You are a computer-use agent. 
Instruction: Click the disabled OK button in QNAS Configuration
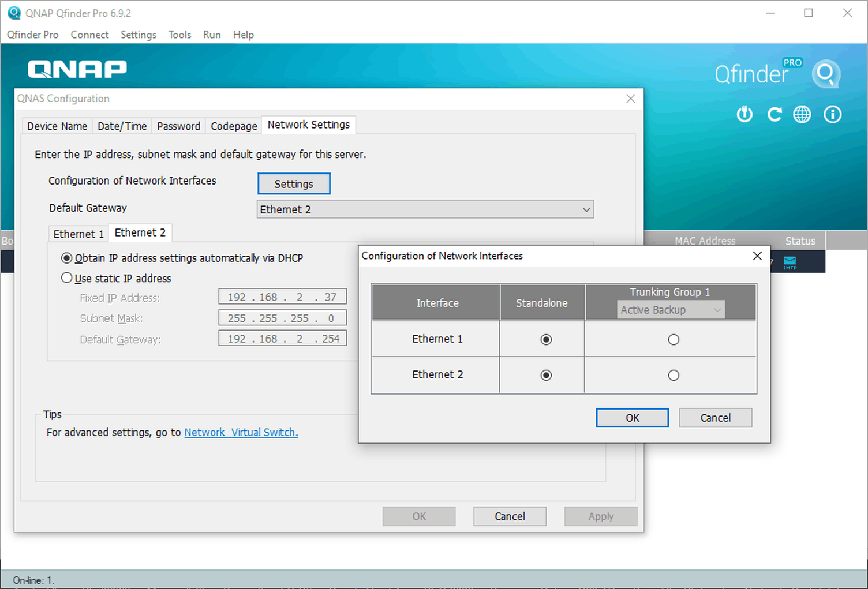click(419, 516)
